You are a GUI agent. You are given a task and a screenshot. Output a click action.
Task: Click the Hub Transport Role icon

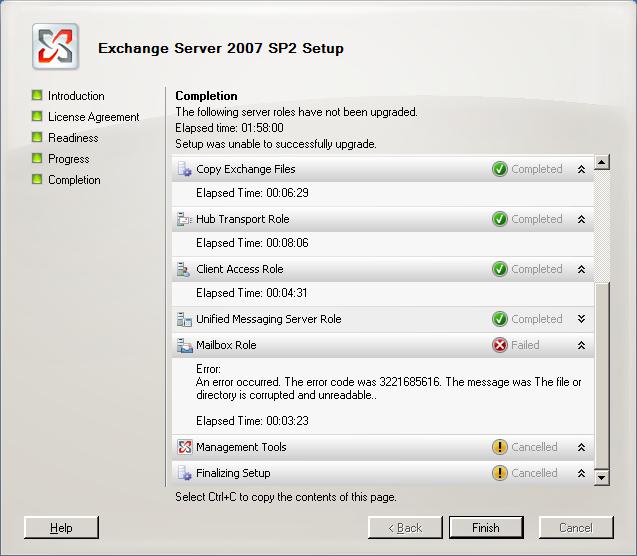(184, 219)
